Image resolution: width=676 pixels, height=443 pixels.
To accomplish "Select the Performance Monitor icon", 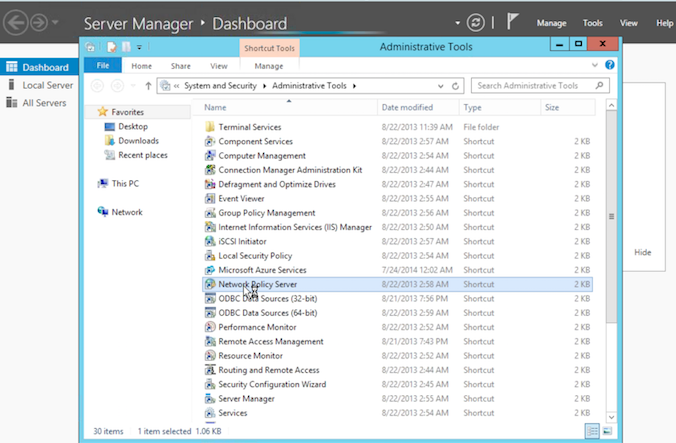I will (210, 327).
